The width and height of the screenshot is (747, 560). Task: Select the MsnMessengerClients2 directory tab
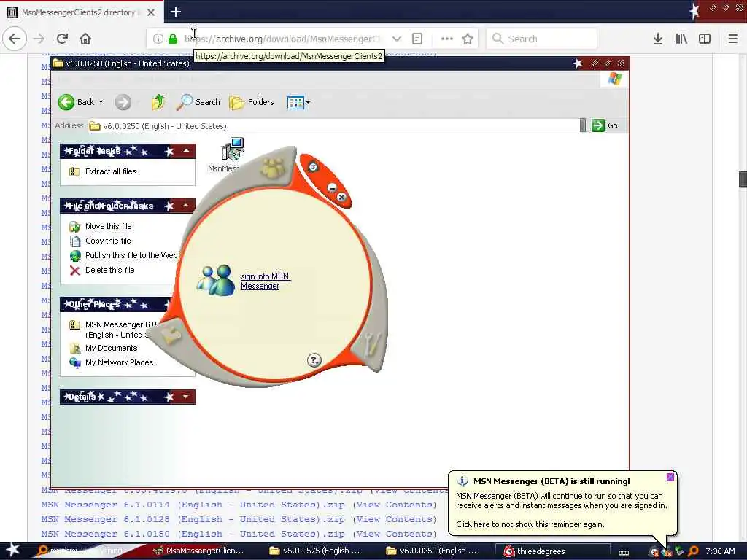click(79, 12)
